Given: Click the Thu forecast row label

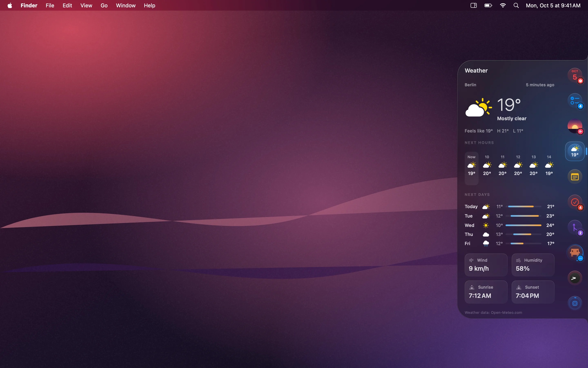Looking at the screenshot, I should coord(469,234).
